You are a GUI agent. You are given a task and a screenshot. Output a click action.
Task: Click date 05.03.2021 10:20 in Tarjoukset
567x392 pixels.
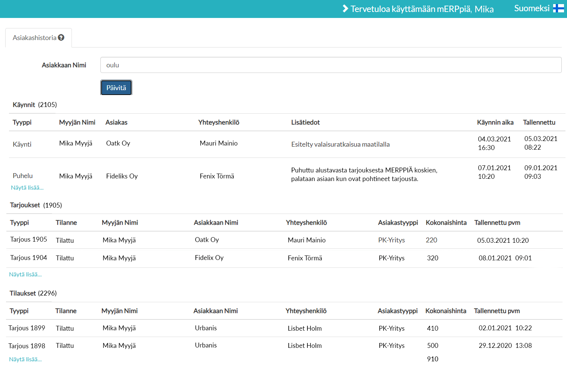503,241
